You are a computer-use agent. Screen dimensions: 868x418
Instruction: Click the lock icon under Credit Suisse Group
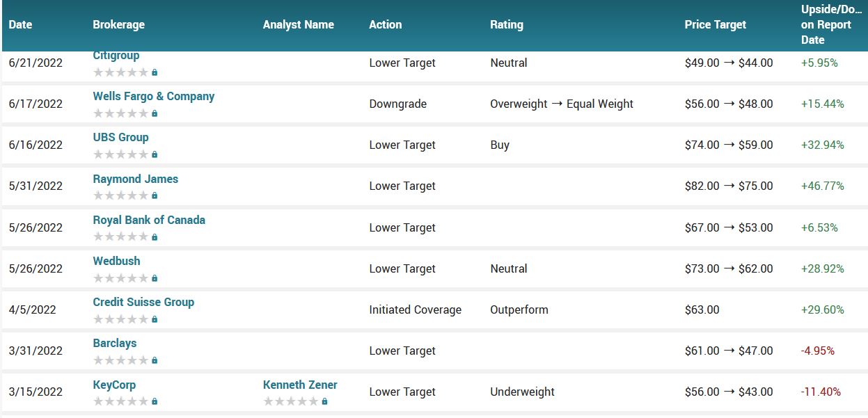(155, 319)
